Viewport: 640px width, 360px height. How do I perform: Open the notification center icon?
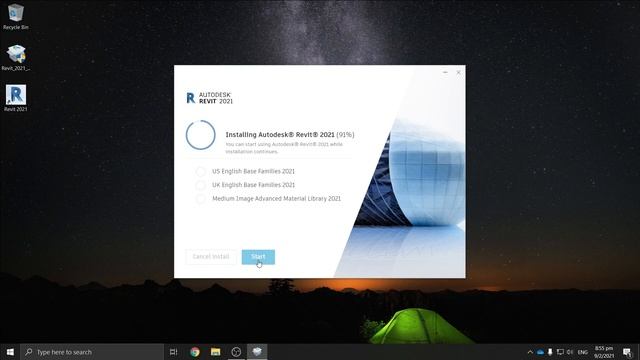click(x=627, y=352)
